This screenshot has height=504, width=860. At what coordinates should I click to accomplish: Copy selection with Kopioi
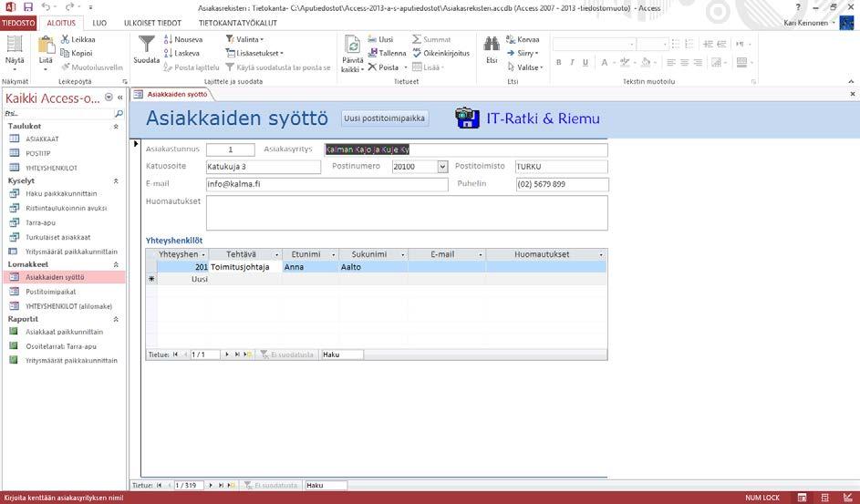pyautogui.click(x=77, y=53)
